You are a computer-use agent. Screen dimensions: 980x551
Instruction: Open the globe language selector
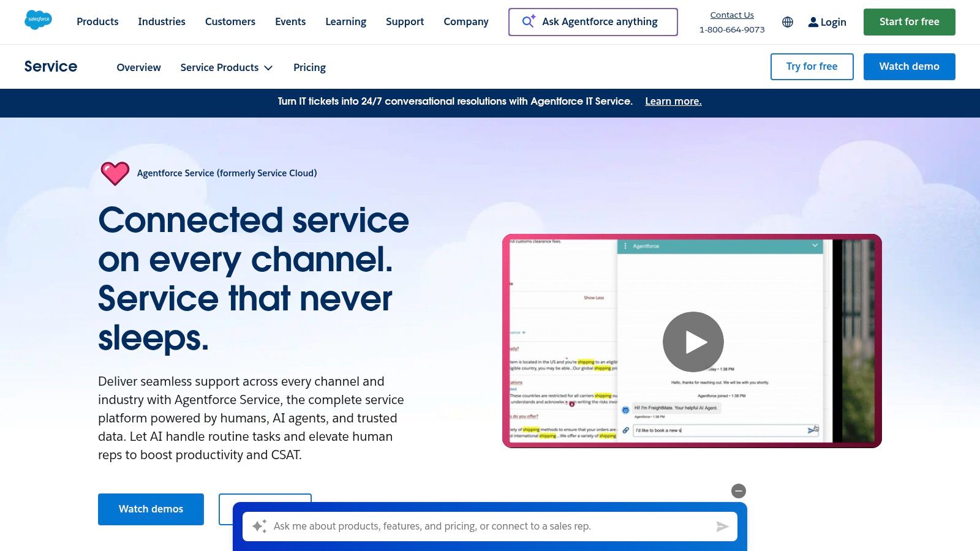[788, 22]
